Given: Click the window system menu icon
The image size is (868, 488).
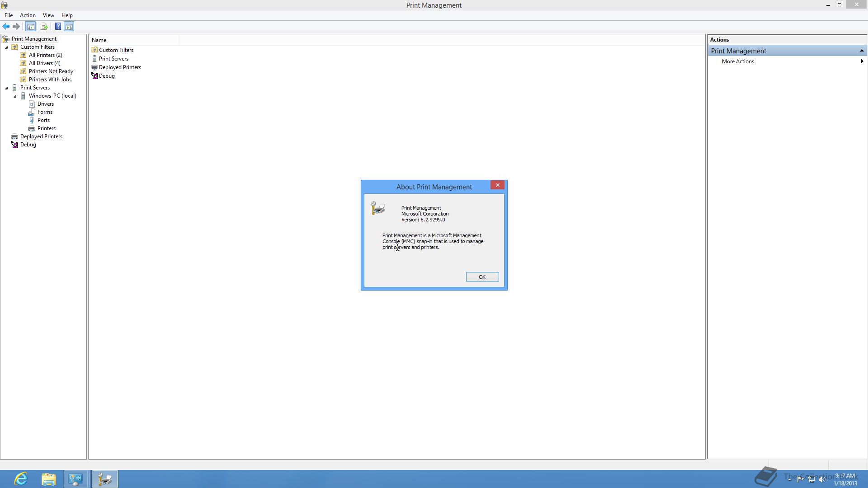Looking at the screenshot, I should (5, 5).
